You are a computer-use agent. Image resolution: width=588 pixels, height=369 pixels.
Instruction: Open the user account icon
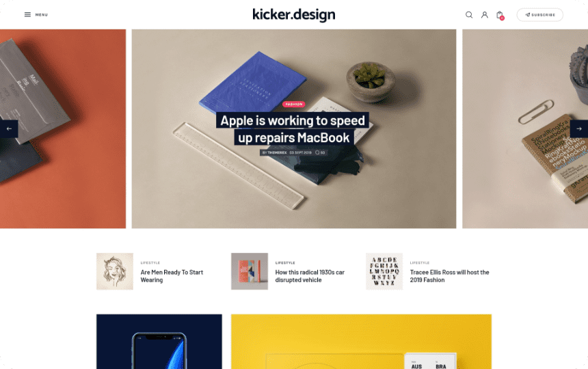click(485, 14)
